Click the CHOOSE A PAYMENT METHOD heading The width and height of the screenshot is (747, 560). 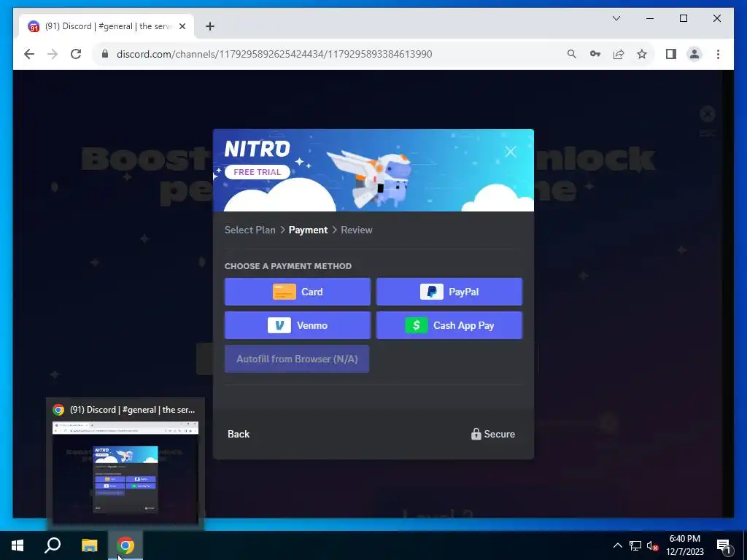click(x=287, y=266)
